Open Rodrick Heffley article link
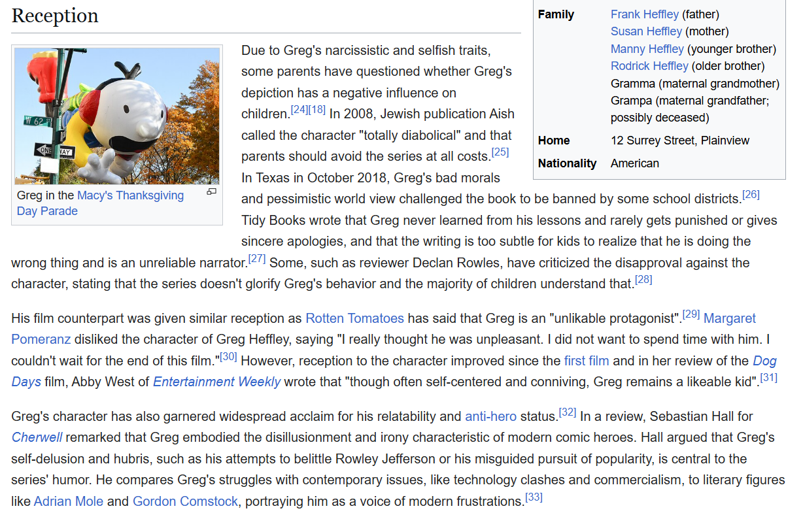803x532 pixels. point(649,66)
